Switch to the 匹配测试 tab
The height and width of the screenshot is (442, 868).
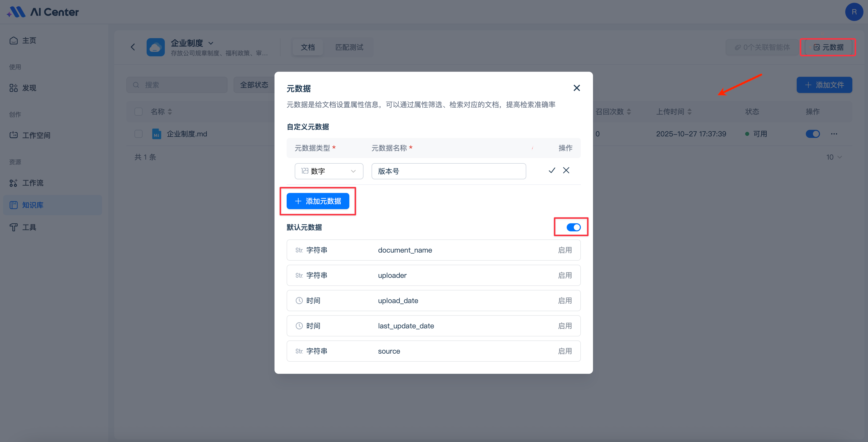tap(349, 47)
